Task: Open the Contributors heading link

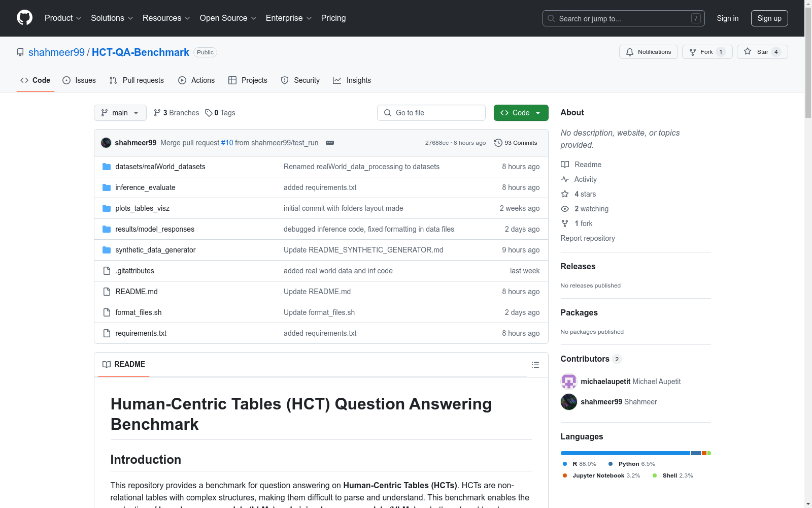Action: [x=591, y=359]
